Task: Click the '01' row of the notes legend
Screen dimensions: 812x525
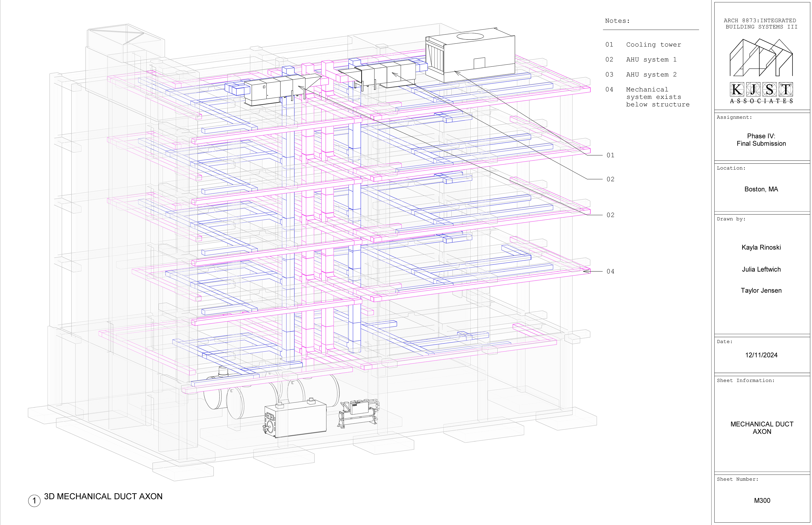Action: [643, 45]
